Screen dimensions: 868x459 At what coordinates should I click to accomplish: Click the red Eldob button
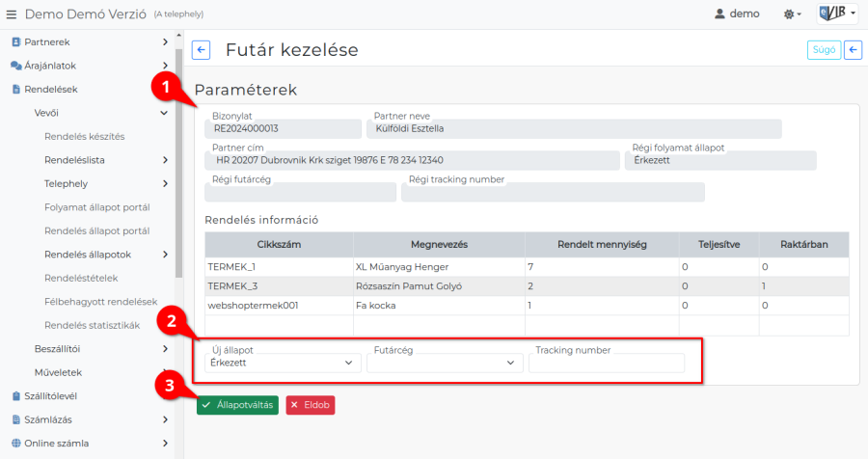(x=311, y=405)
